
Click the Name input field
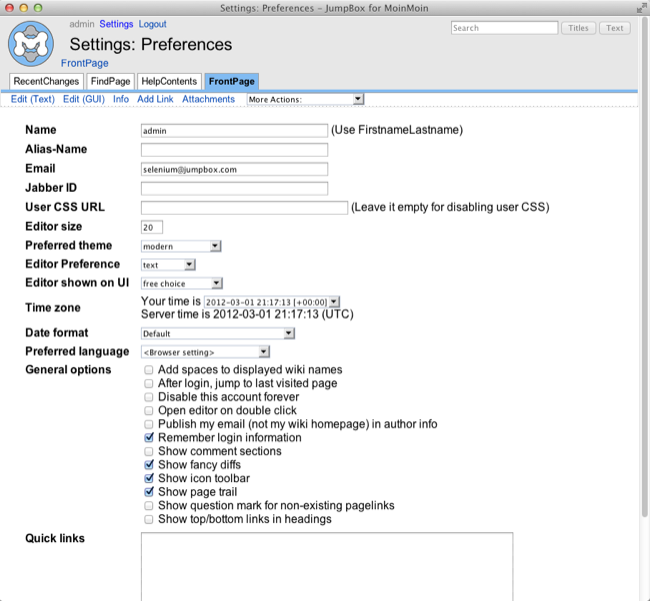pos(234,131)
